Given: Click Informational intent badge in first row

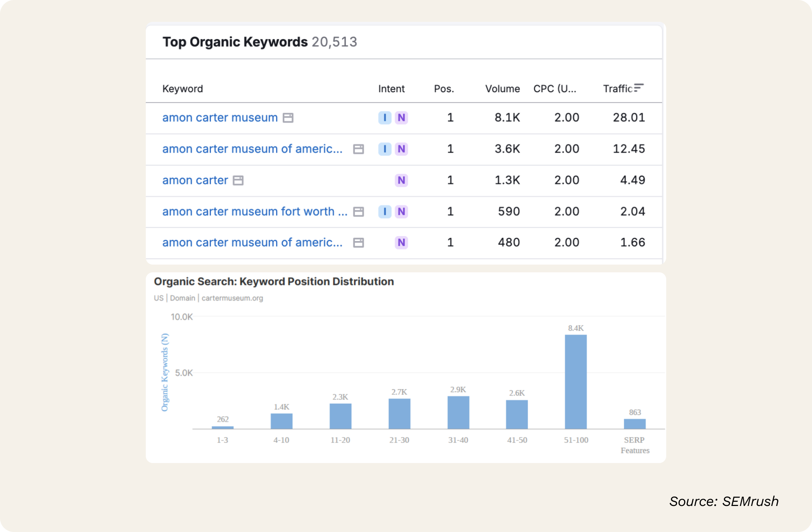Looking at the screenshot, I should [385, 118].
